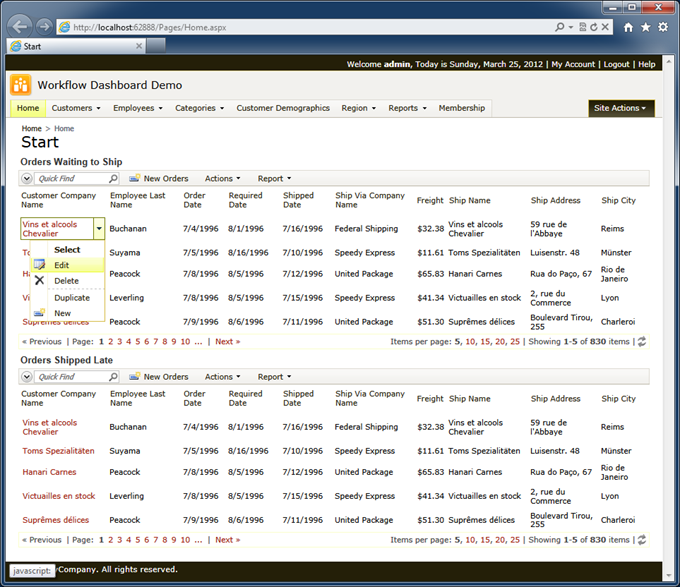Click Quick Find field in Orders Waiting to Ship
Image resolution: width=680 pixels, height=587 pixels.
(72, 178)
